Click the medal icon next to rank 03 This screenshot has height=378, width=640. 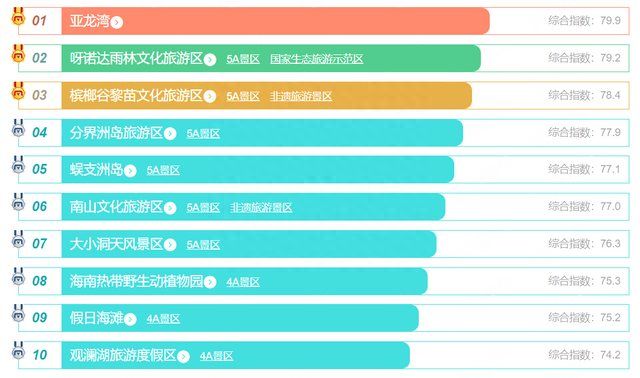(18, 91)
